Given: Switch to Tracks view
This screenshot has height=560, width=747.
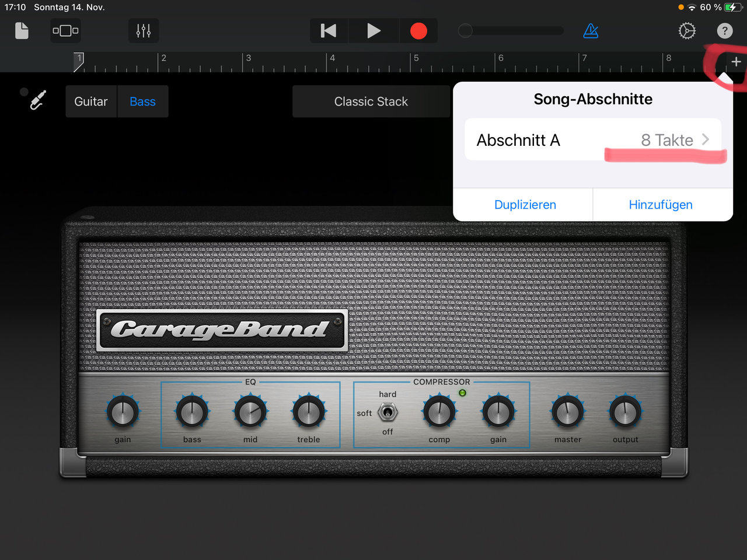Looking at the screenshot, I should click(65, 31).
